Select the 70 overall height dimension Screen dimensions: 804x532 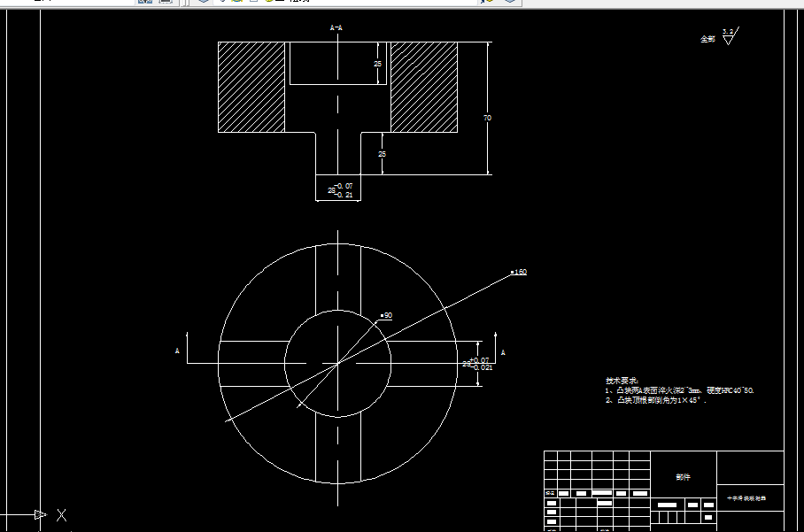pyautogui.click(x=487, y=118)
